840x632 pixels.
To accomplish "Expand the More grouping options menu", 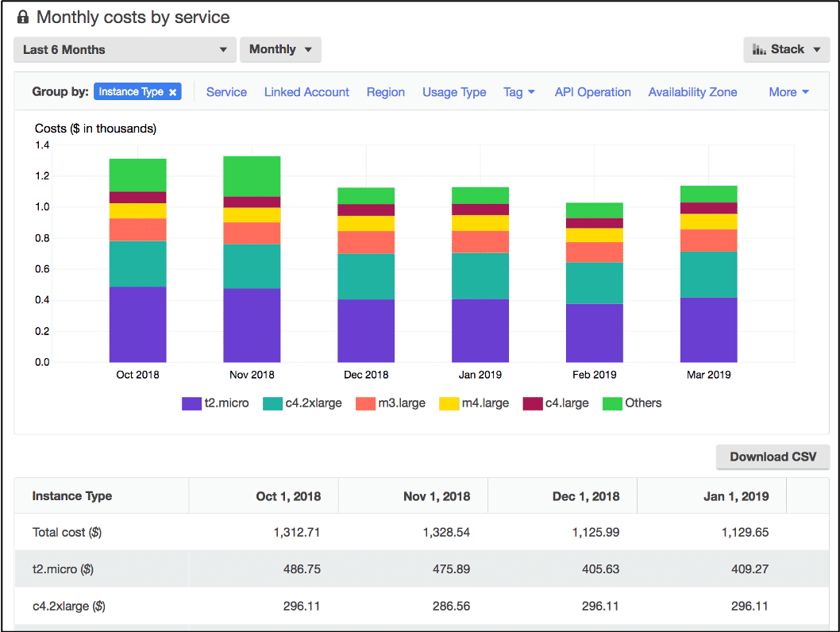I will pos(788,91).
